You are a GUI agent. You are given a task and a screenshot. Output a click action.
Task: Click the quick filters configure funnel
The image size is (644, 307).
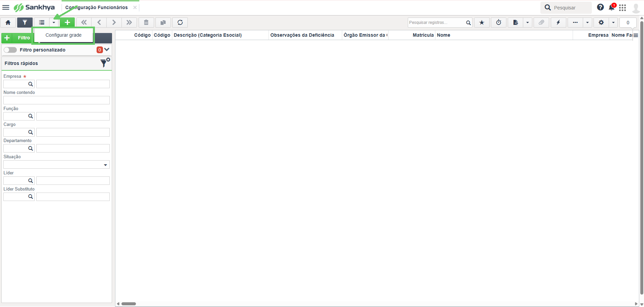click(105, 63)
